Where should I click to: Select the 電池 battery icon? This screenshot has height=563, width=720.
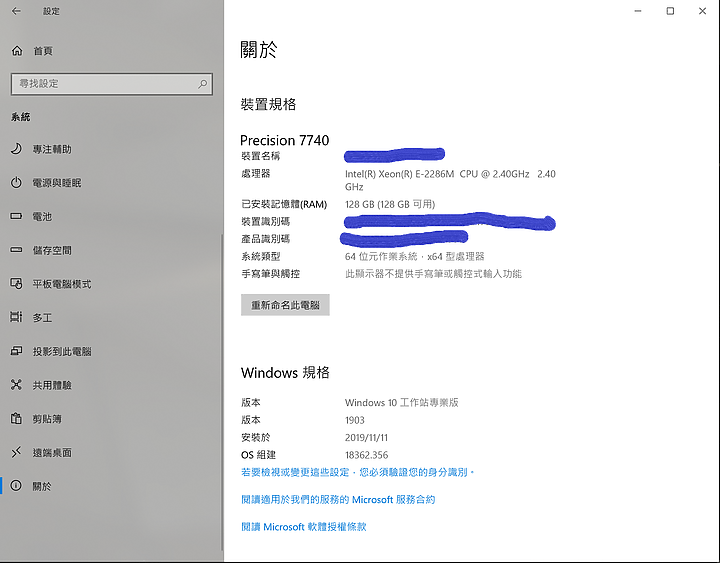tap(17, 216)
